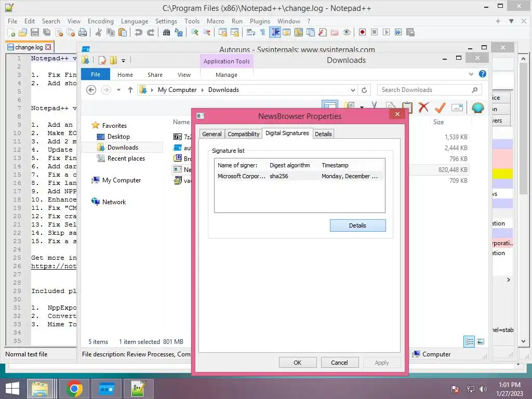This screenshot has width=532, height=399.
Task: Select Manage tab under Application Tools
Action: (227, 75)
